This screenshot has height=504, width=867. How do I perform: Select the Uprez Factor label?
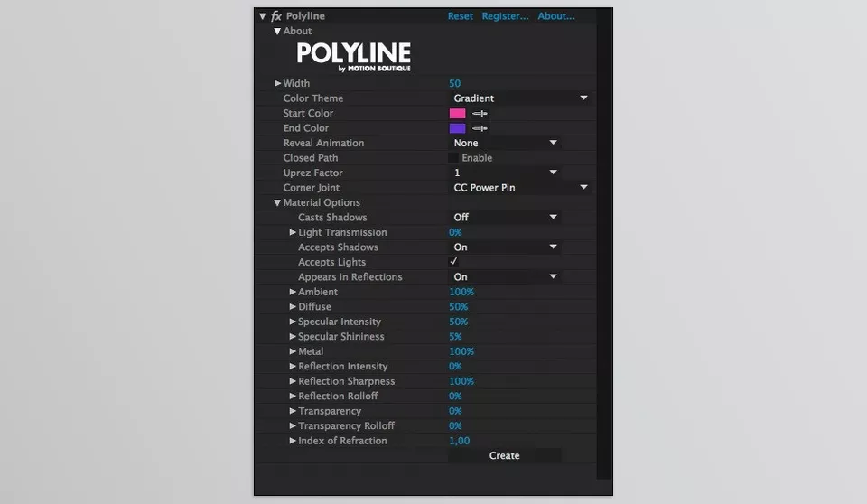click(313, 173)
